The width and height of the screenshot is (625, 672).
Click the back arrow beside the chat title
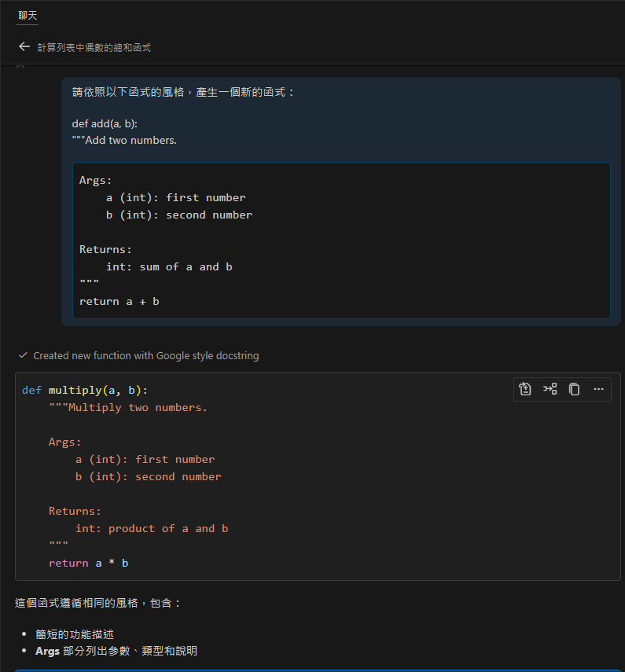click(24, 47)
